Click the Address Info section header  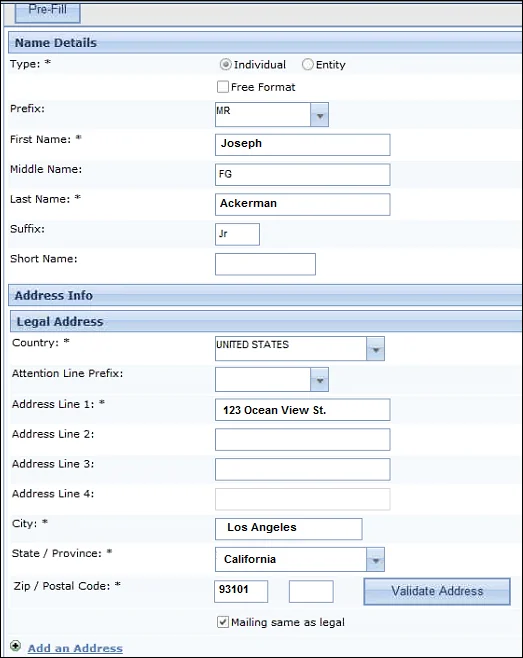click(x=265, y=295)
